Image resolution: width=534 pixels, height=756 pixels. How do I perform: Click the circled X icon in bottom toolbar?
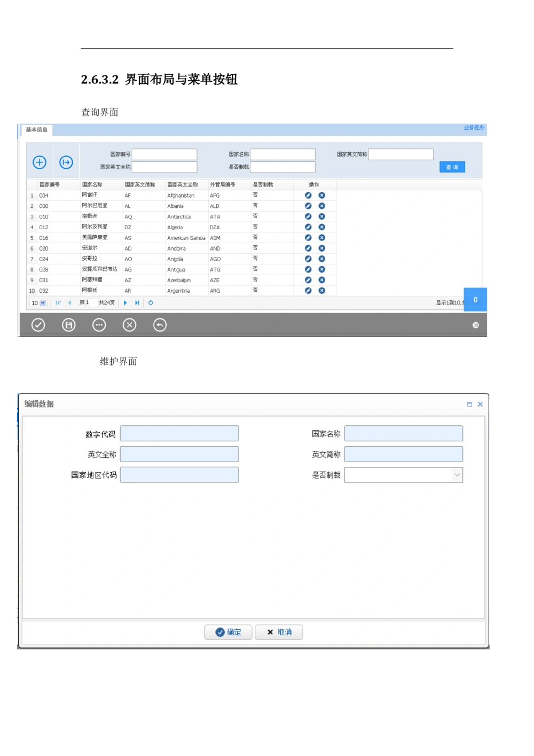click(x=130, y=325)
